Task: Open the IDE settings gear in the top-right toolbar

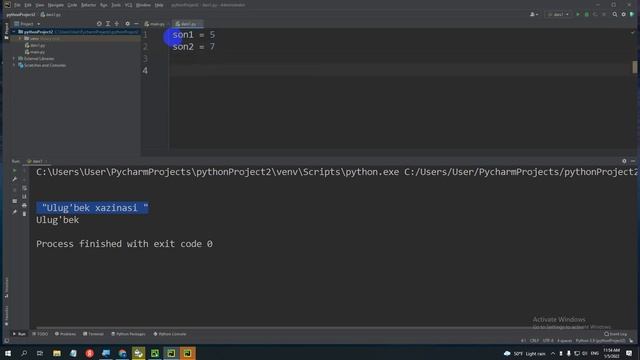Action: click(623, 14)
